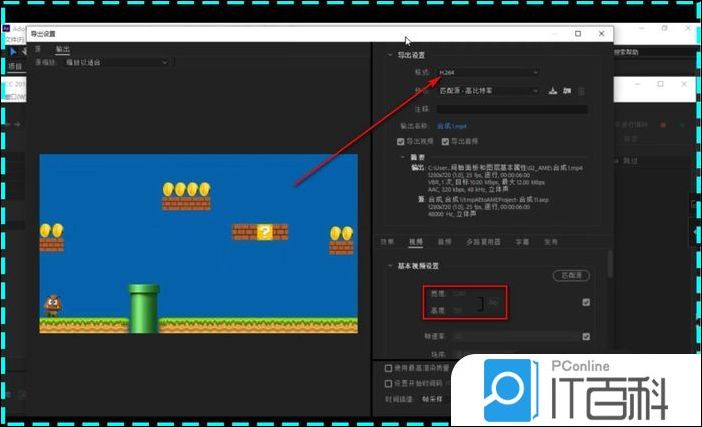Click the delete preset trash icon
The width and height of the screenshot is (702, 427).
581,91
